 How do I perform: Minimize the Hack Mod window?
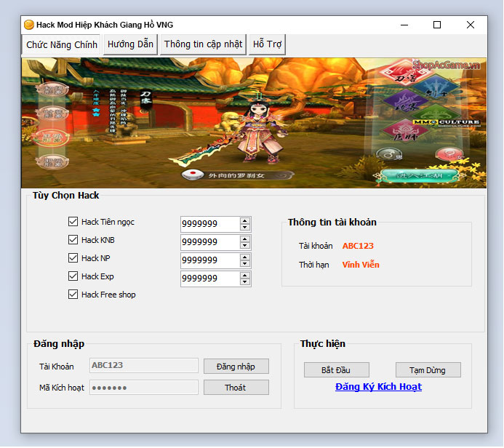404,25
